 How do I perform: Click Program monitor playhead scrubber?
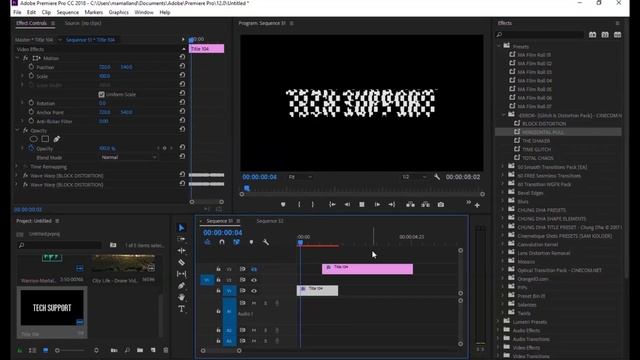click(x=247, y=188)
